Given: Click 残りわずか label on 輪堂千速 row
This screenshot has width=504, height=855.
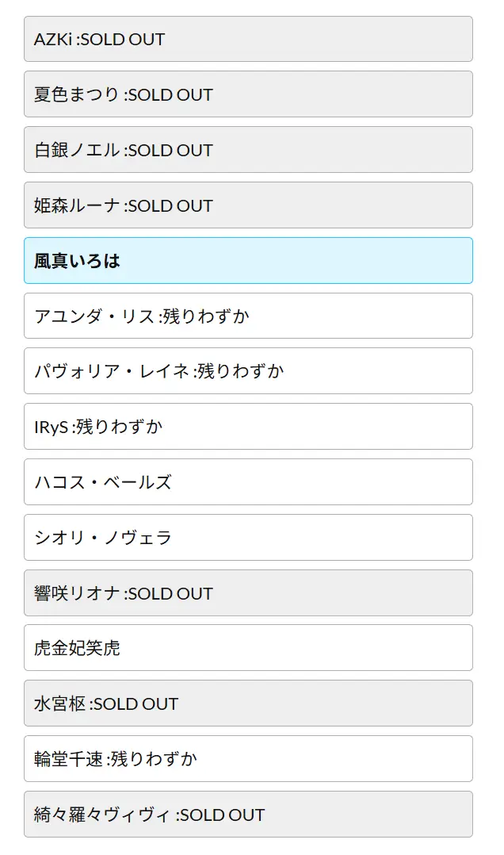Looking at the screenshot, I should point(154,759).
